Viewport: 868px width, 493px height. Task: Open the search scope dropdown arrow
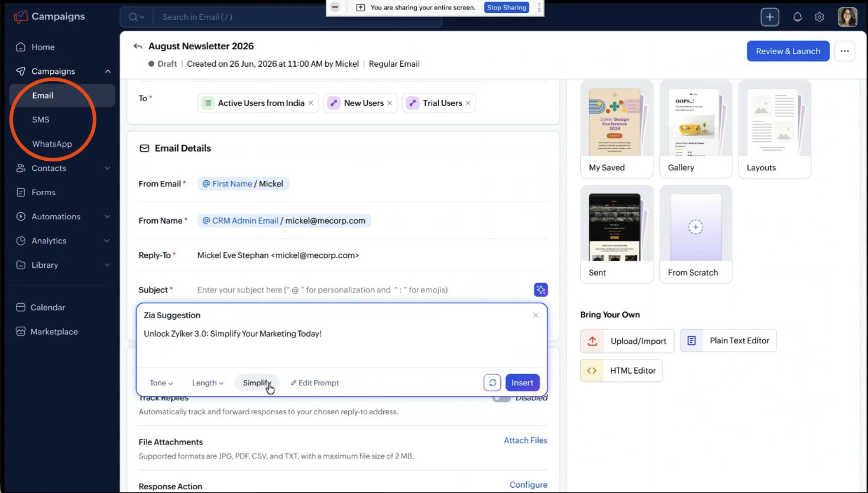pyautogui.click(x=142, y=17)
